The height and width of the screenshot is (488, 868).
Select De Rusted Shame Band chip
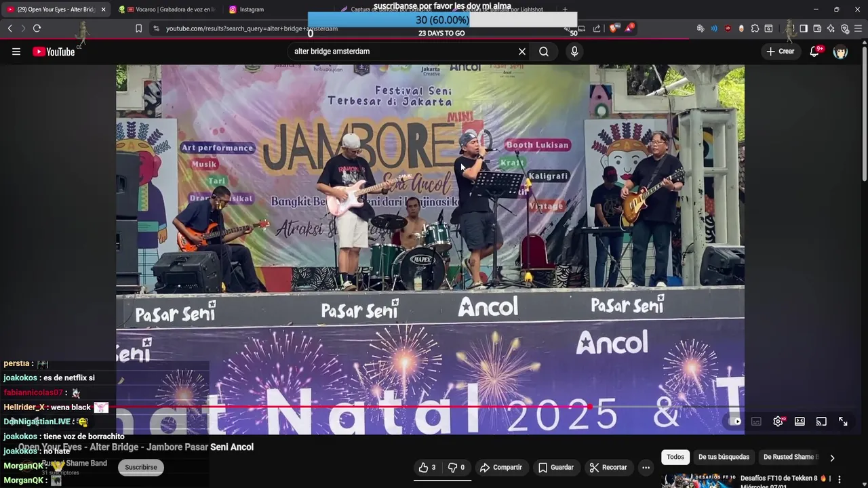pyautogui.click(x=790, y=457)
